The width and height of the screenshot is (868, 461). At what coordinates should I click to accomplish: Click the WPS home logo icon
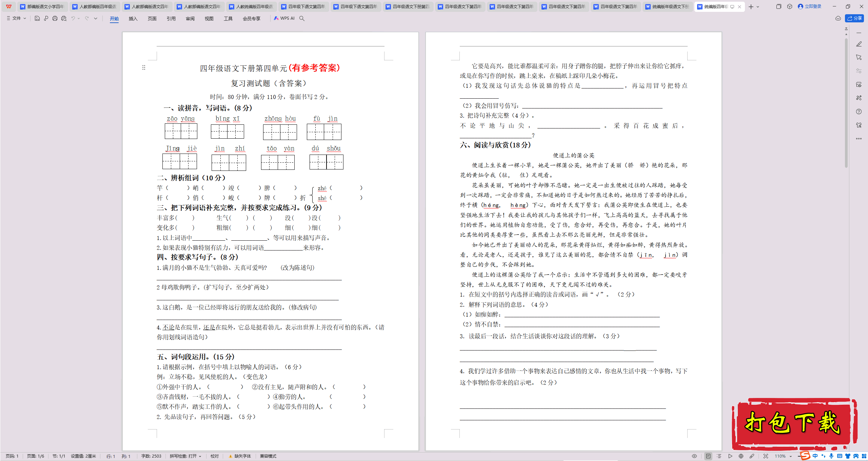pyautogui.click(x=9, y=6)
